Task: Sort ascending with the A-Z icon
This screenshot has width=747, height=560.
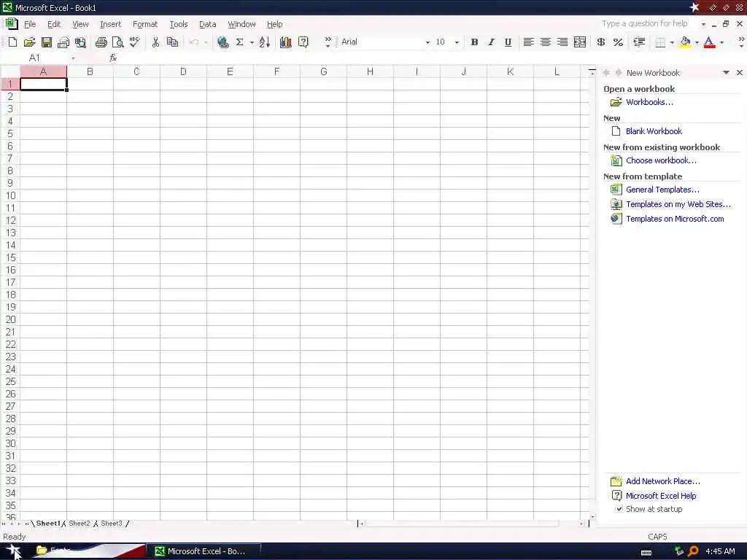Action: click(x=264, y=42)
